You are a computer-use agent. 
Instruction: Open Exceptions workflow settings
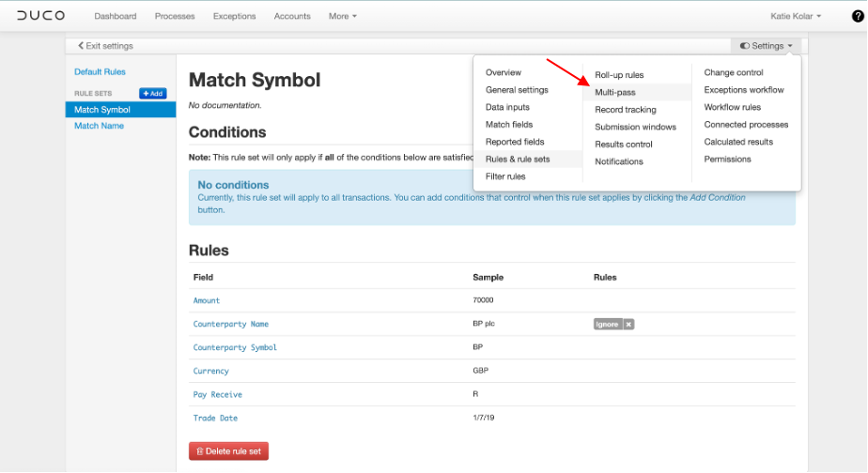pos(744,89)
